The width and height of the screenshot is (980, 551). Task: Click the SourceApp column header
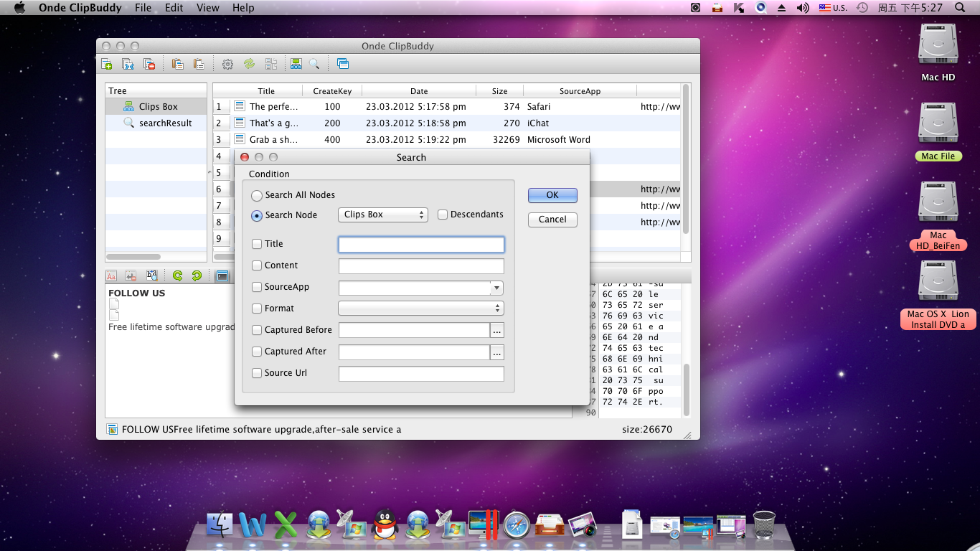point(580,91)
